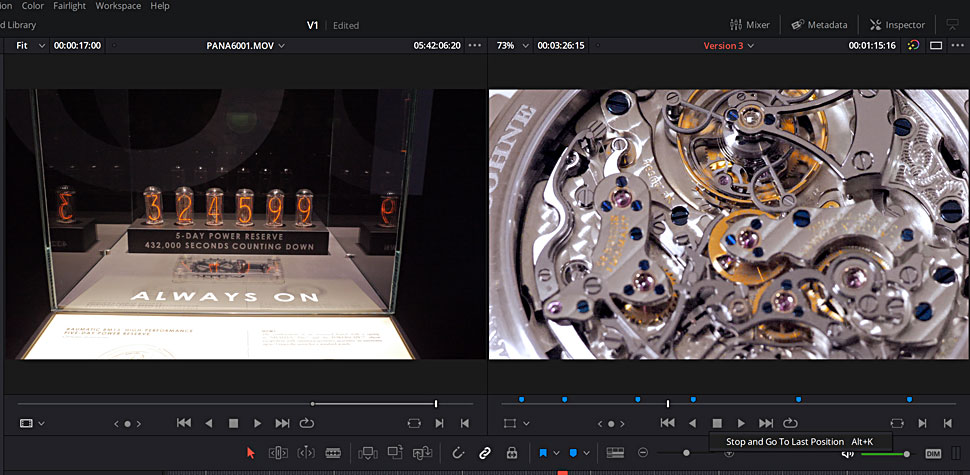
Task: Click the timeline timecode 00:01:15:16 field
Action: pos(872,45)
